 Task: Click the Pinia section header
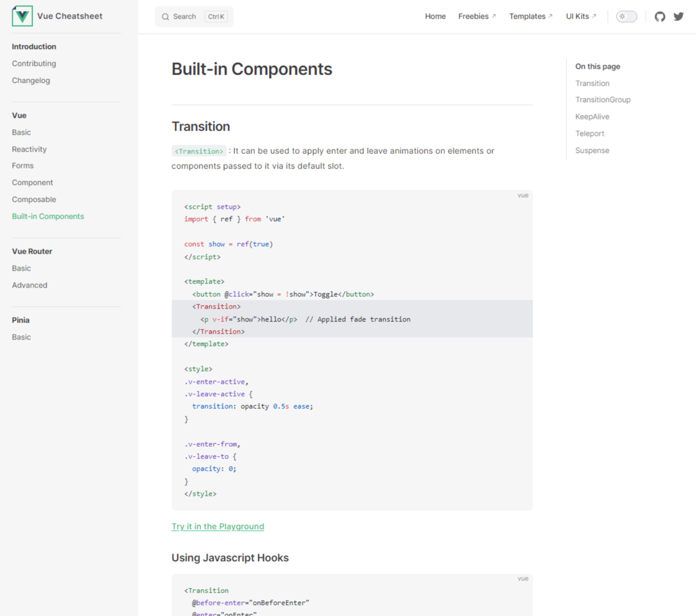coord(20,320)
